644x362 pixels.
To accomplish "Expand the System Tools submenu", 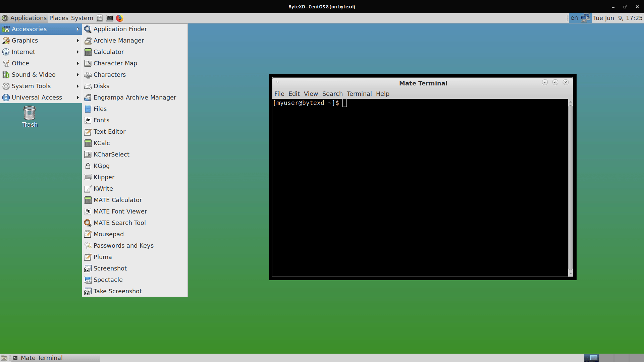I will point(31,86).
